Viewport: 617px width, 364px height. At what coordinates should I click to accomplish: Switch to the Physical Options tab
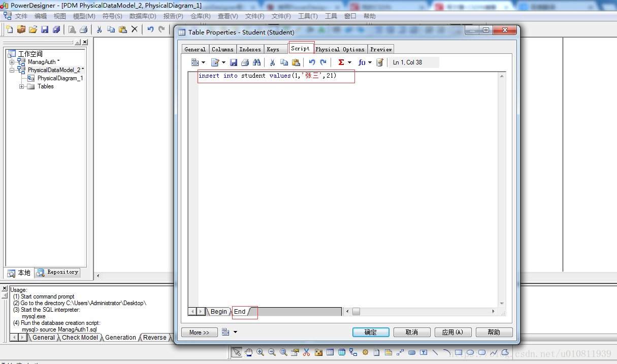tap(340, 49)
